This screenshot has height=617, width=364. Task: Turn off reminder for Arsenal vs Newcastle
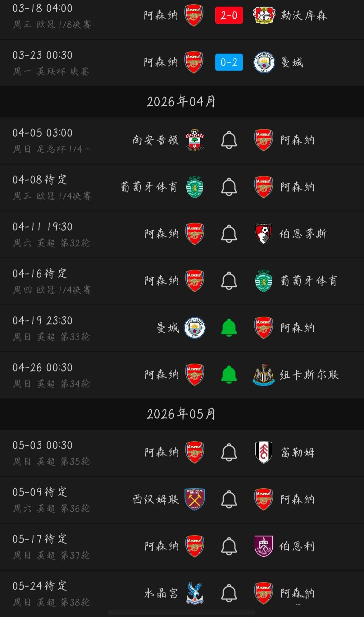[x=229, y=375]
